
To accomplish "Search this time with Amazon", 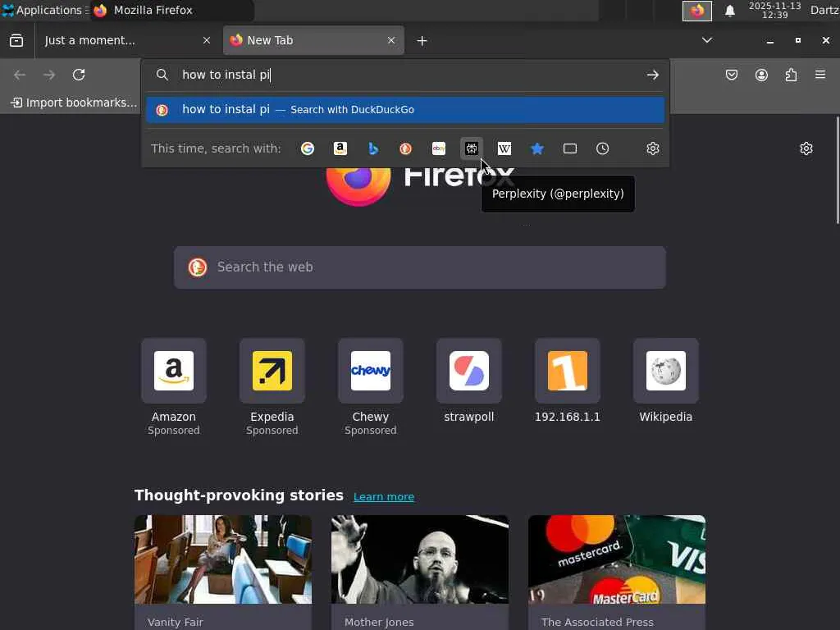I will coord(340,148).
